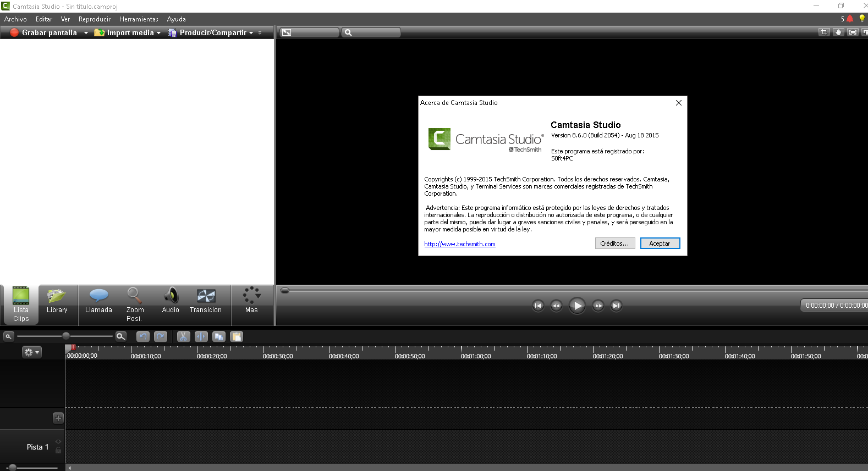Click the Paste clipboard icon
The width and height of the screenshot is (868, 471).
click(237, 336)
